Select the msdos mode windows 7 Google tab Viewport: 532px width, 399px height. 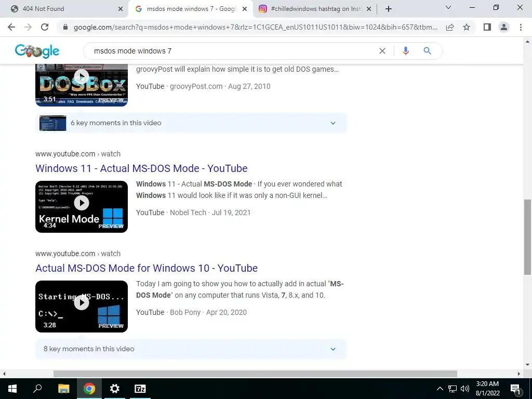point(191,9)
